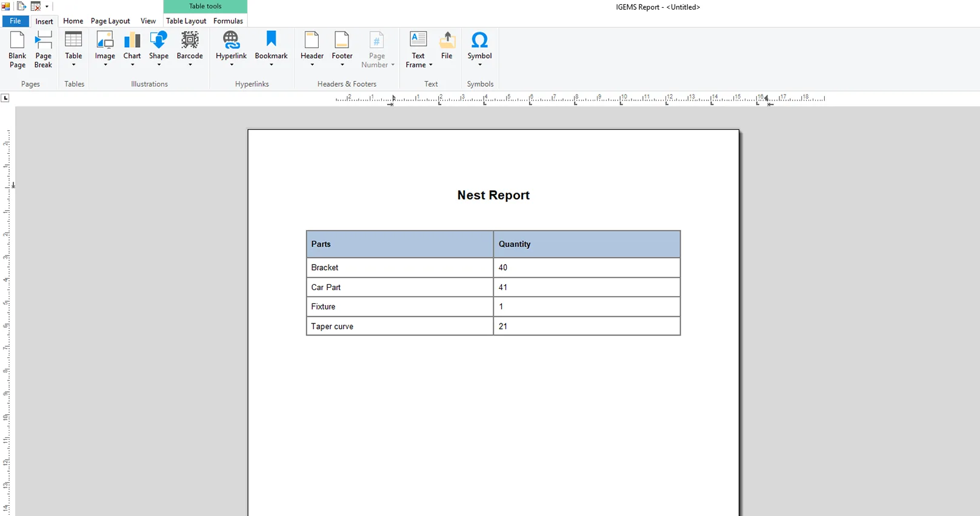Image resolution: width=980 pixels, height=516 pixels.
Task: Insert a Blank Page
Action: (x=18, y=49)
